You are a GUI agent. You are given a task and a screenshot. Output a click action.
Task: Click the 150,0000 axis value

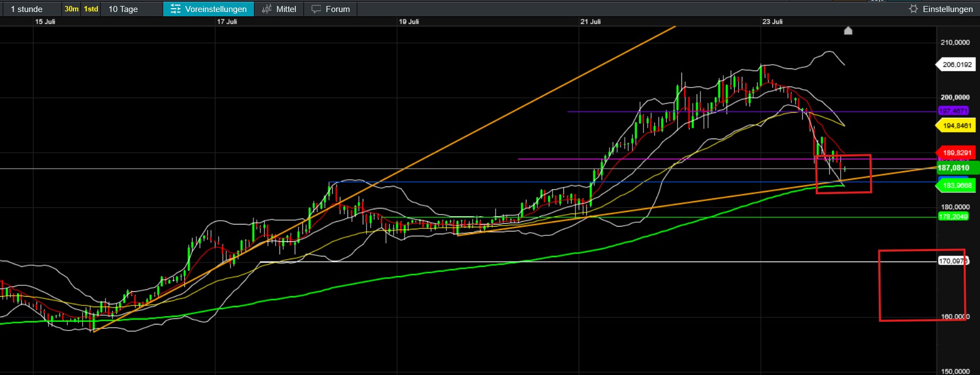[x=955, y=371]
